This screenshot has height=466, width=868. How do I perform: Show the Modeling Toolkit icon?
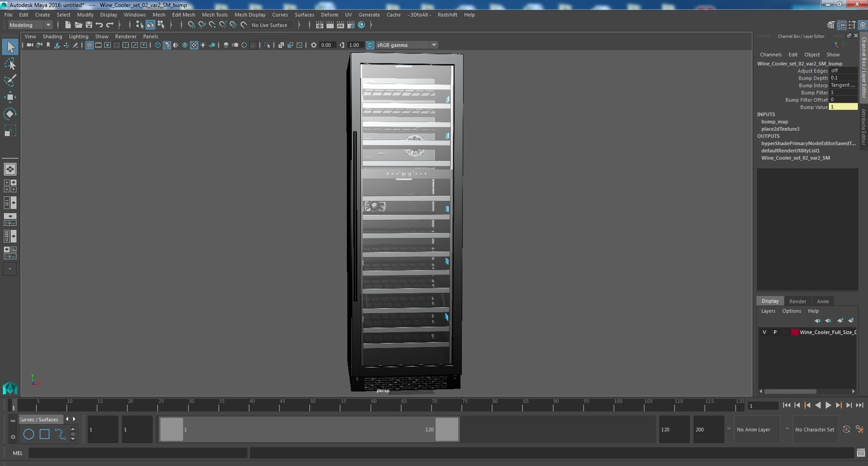[831, 25]
